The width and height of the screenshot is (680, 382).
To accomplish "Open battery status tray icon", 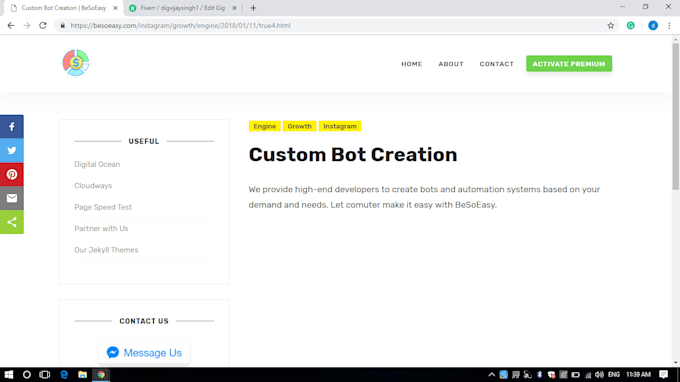I will point(575,375).
